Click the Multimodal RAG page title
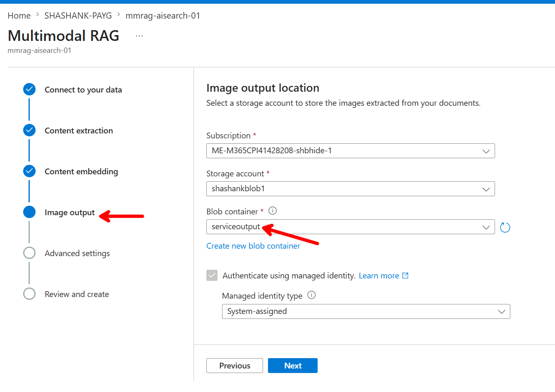Viewport: 555px width, 392px height. click(x=63, y=36)
